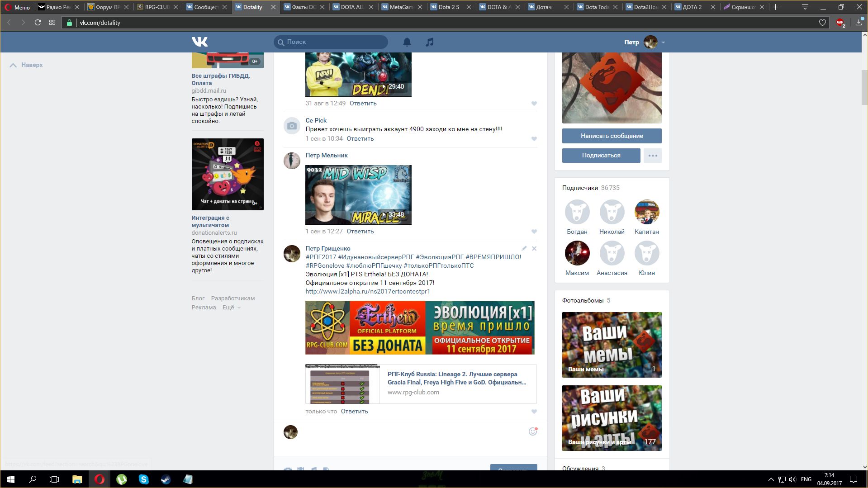The height and width of the screenshot is (488, 868).
Task: Open the ABP adblock extension icon
Action: click(x=840, y=23)
